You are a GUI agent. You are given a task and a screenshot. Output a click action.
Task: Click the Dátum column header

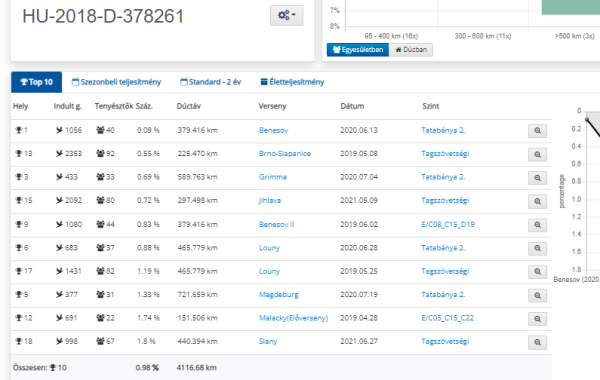pos(352,106)
